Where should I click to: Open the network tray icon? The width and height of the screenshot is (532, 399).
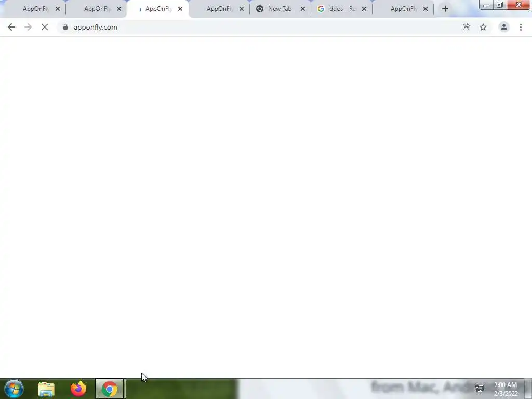(x=480, y=389)
